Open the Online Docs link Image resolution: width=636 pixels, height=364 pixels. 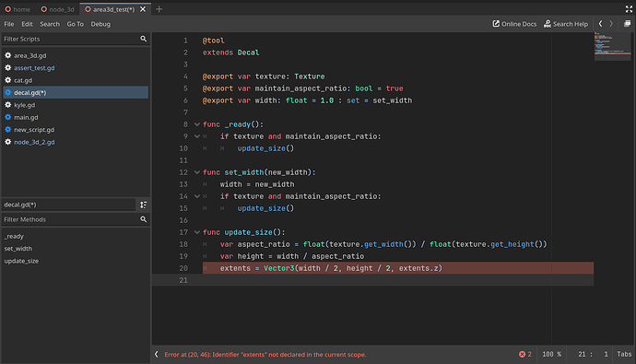coord(514,24)
